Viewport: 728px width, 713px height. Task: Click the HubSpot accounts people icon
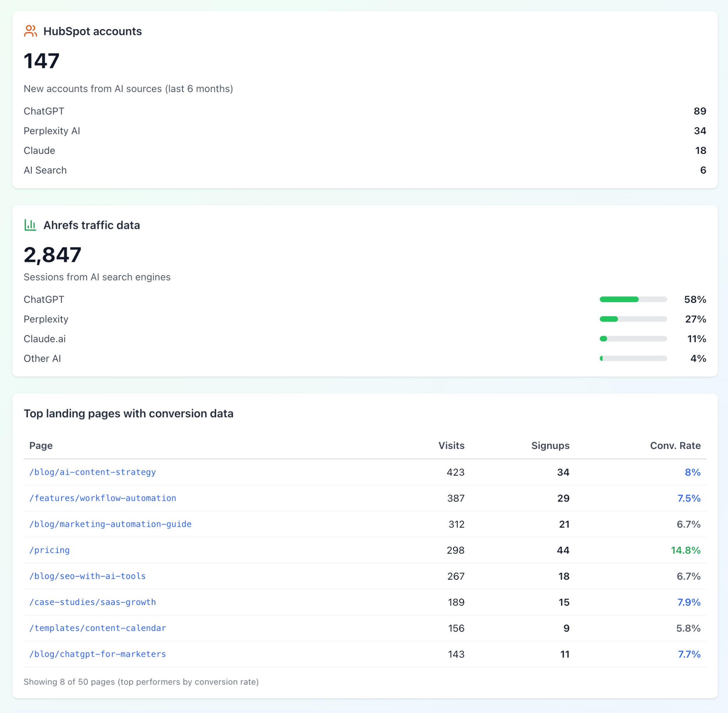pos(31,31)
